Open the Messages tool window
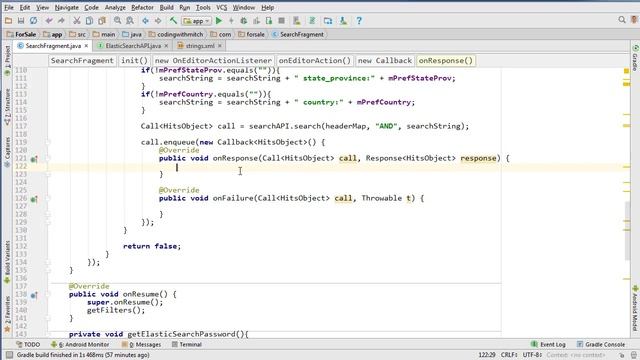The image size is (640, 360). (142, 344)
